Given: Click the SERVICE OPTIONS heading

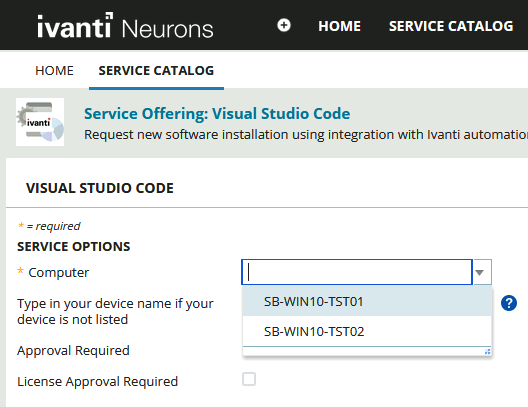Looking at the screenshot, I should (74, 246).
